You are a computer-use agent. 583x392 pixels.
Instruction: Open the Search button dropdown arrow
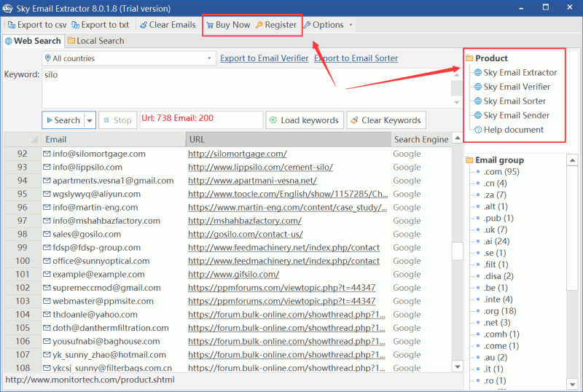pos(90,120)
